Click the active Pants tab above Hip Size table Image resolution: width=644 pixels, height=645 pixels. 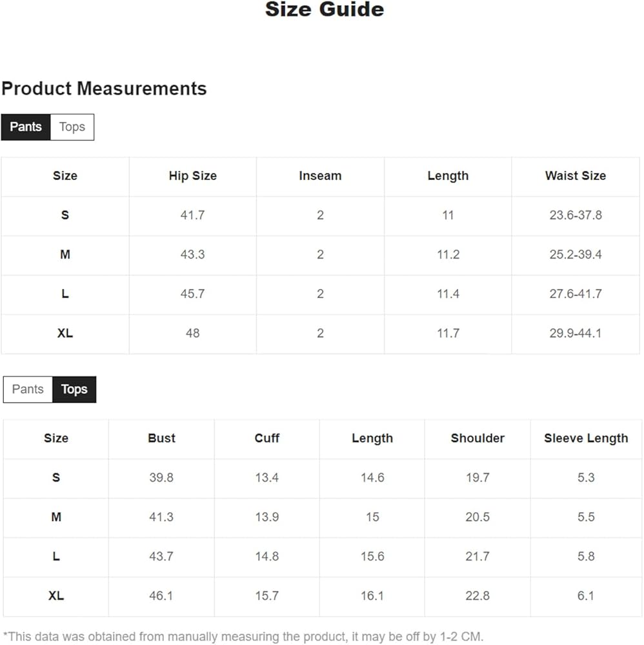26,127
